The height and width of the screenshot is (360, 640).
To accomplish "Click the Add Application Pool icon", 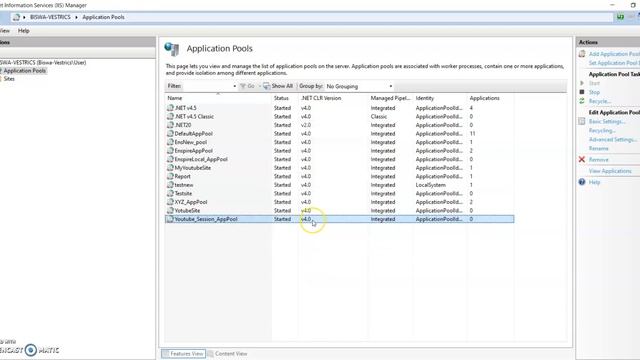I will pyautogui.click(x=582, y=54).
